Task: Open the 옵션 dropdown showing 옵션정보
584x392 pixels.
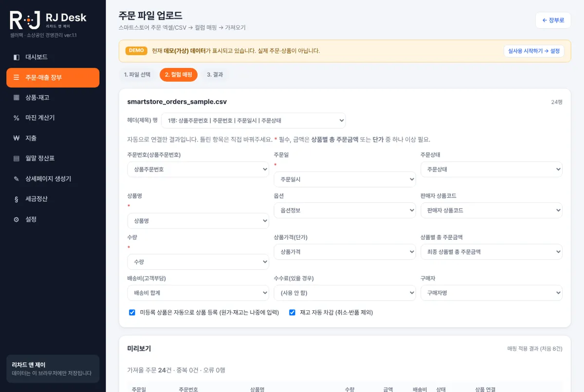Action: [x=345, y=211]
